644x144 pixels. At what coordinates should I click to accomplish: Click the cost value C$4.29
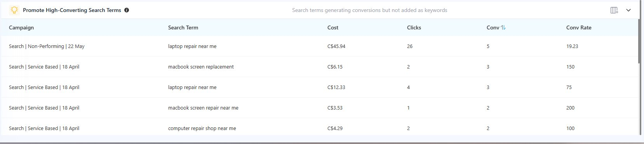pos(335,128)
